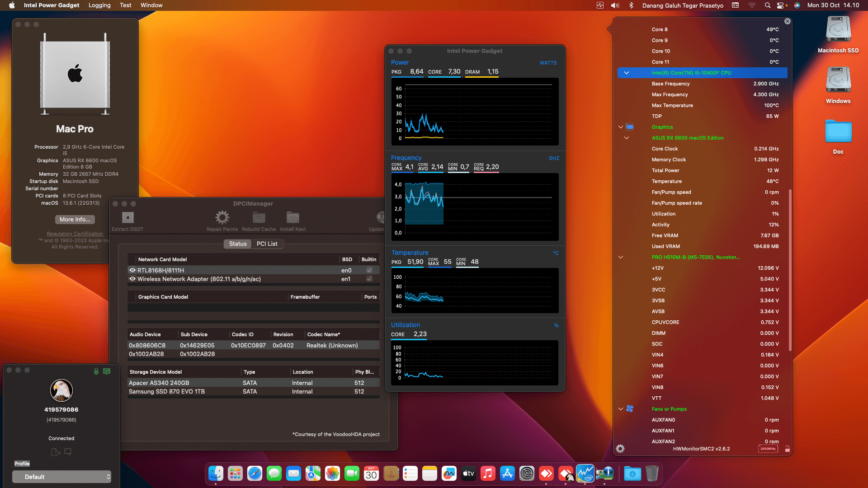Open the Window menu
The image size is (868, 488).
(151, 5)
